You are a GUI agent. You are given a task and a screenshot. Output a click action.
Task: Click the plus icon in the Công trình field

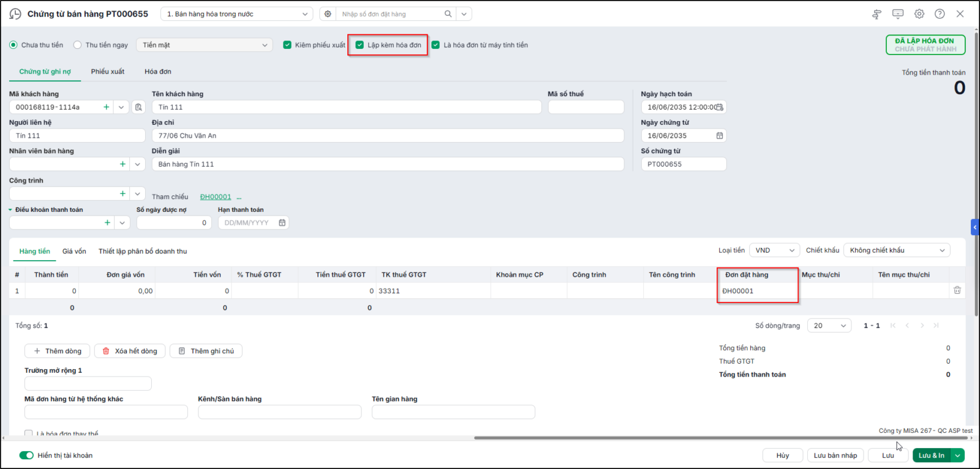(123, 193)
